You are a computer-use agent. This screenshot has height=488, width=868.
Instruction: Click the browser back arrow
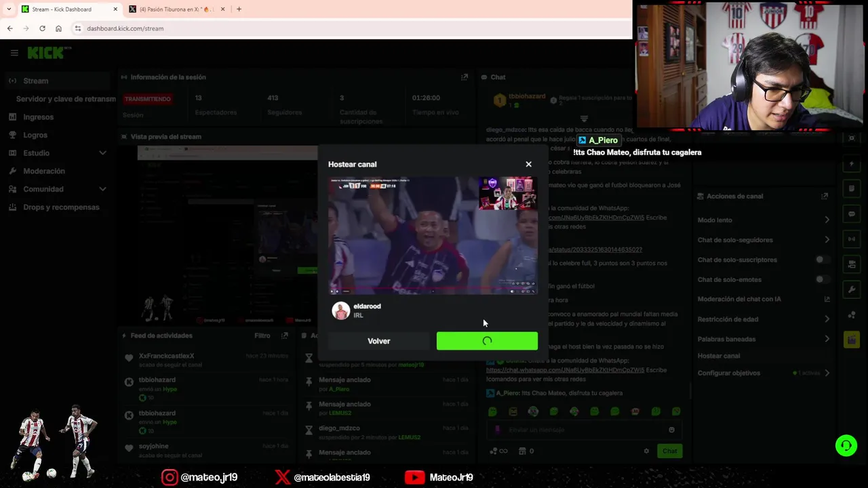point(9,28)
